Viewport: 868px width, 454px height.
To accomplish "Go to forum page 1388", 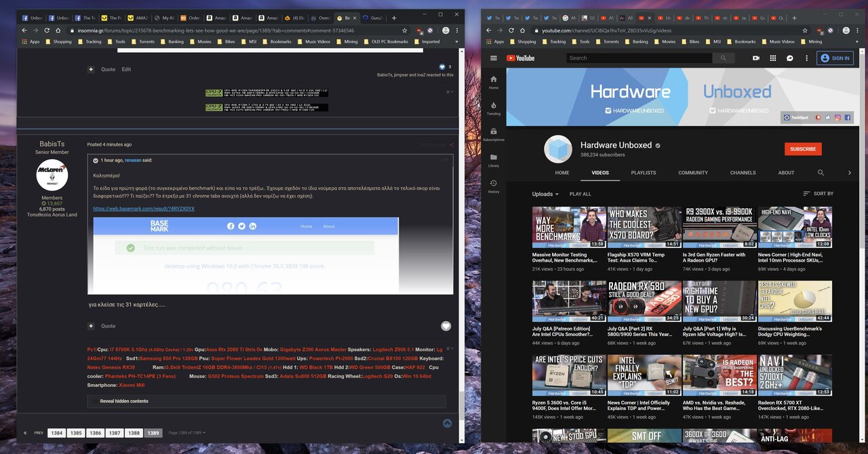I will tap(134, 432).
